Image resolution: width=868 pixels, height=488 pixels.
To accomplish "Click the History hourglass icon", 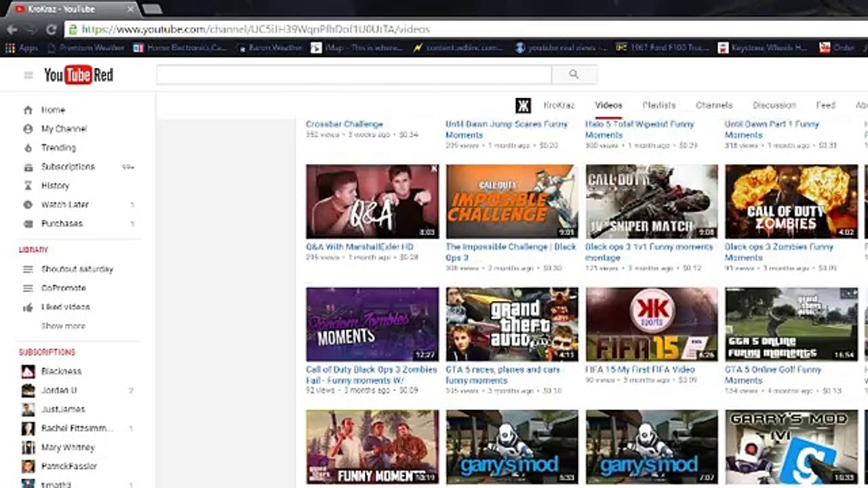I will 28,186.
